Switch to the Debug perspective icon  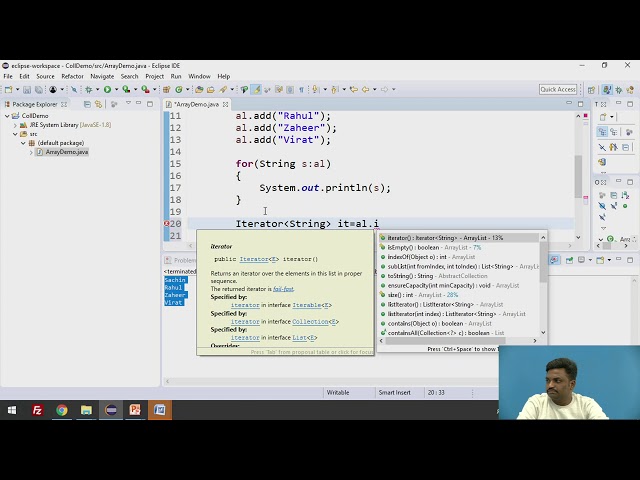click(x=619, y=90)
